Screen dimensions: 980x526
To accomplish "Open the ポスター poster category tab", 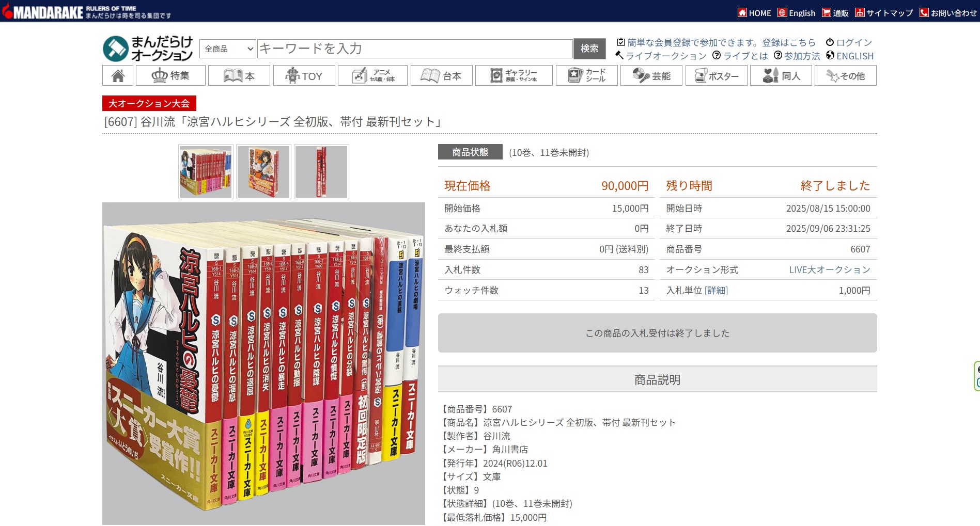I will coord(717,76).
